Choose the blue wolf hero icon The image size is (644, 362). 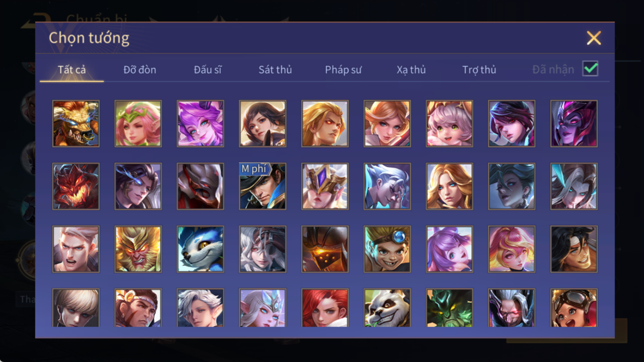coord(200,249)
